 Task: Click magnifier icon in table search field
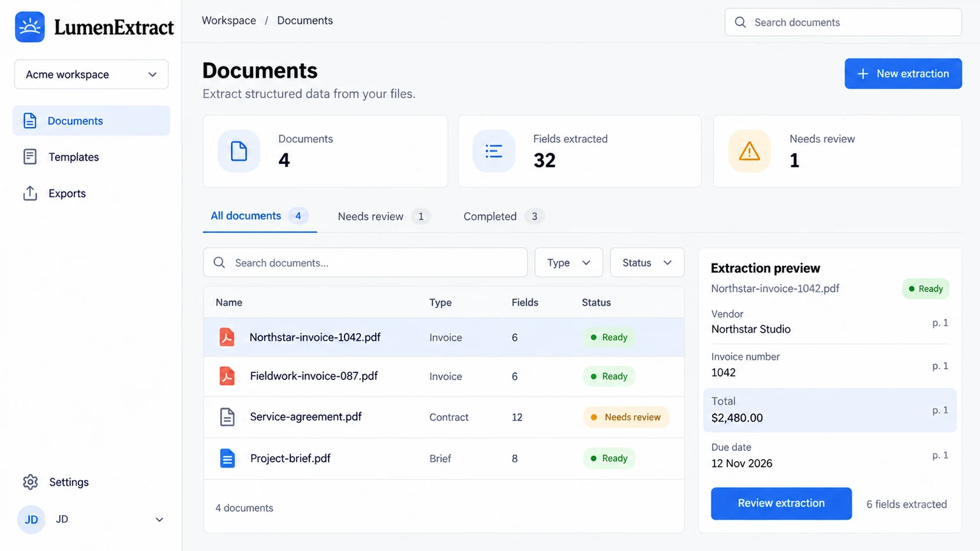point(219,263)
